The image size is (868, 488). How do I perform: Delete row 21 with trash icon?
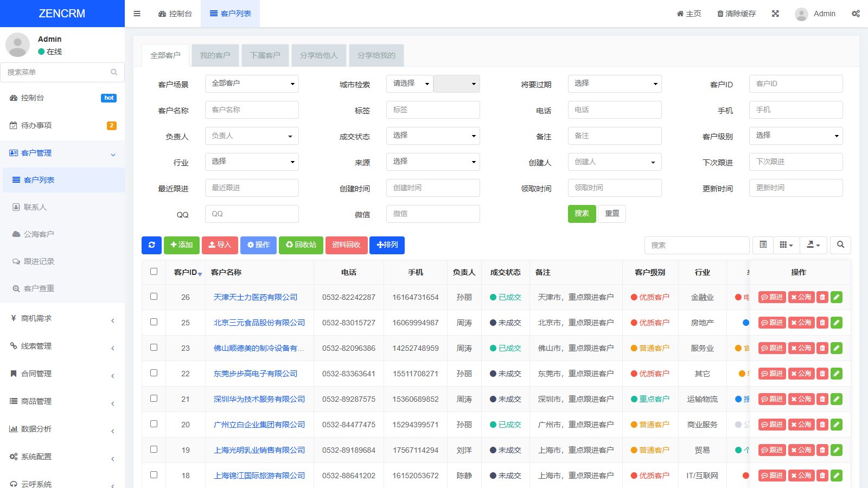(822, 399)
